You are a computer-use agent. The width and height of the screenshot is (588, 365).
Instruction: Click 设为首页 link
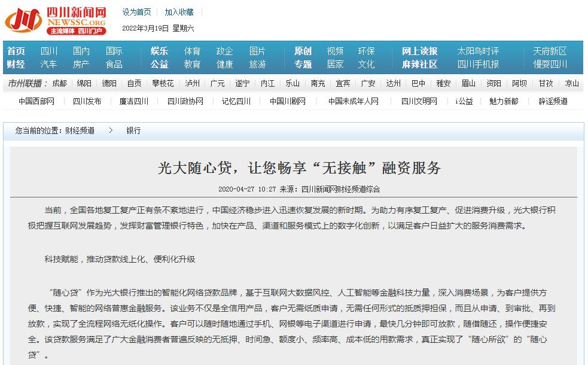coord(136,13)
